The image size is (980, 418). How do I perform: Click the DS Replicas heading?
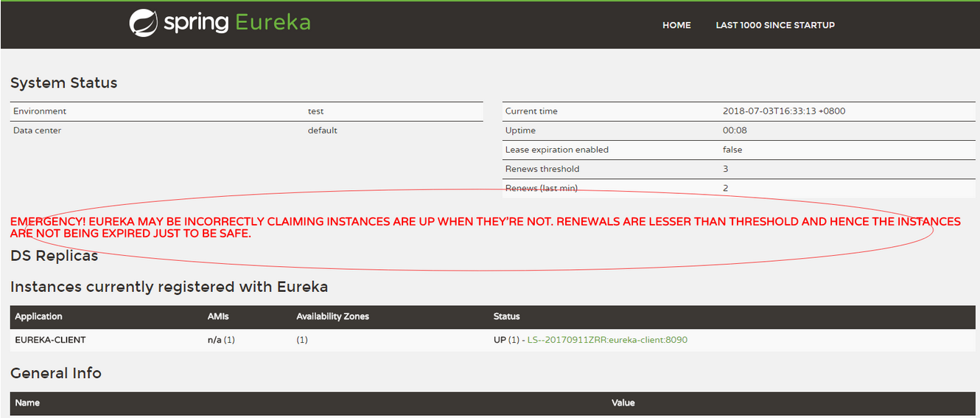tap(54, 256)
